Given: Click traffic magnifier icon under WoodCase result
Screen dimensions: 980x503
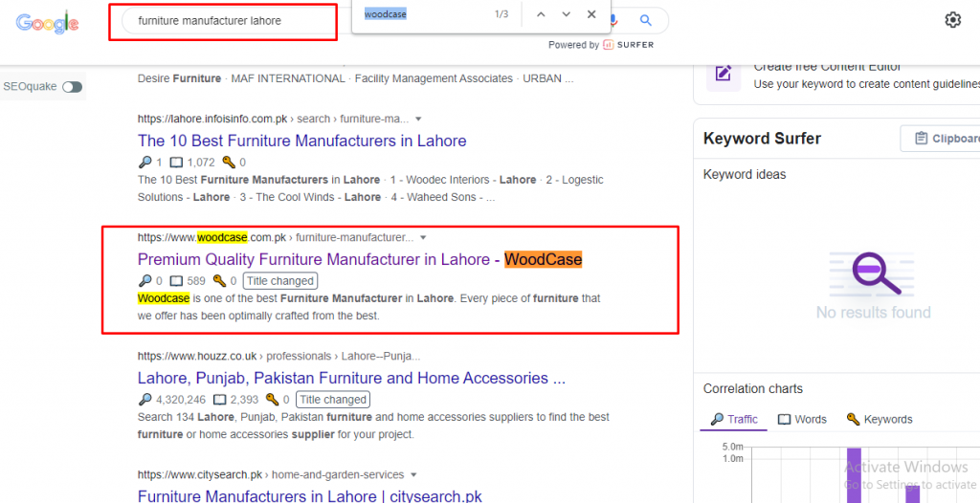Looking at the screenshot, I should (x=145, y=281).
